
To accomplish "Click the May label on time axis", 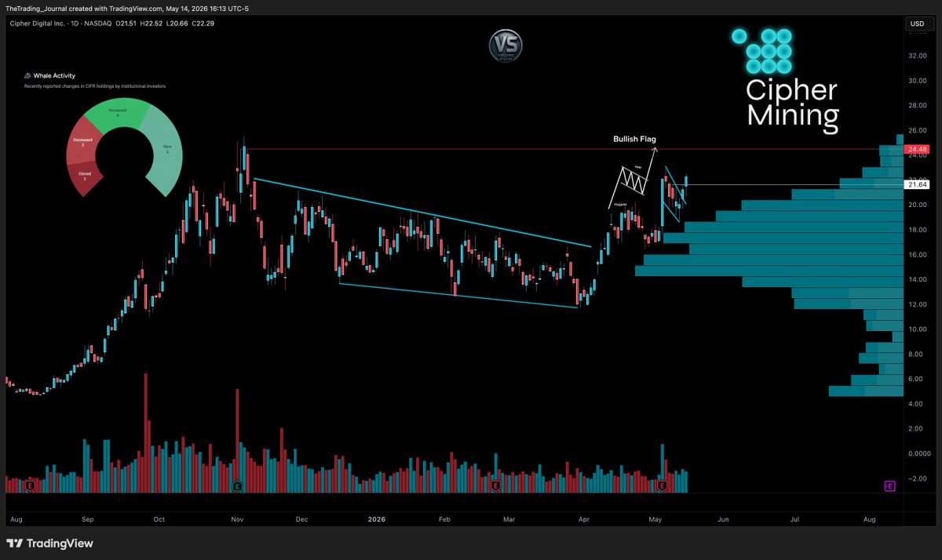I will [656, 519].
